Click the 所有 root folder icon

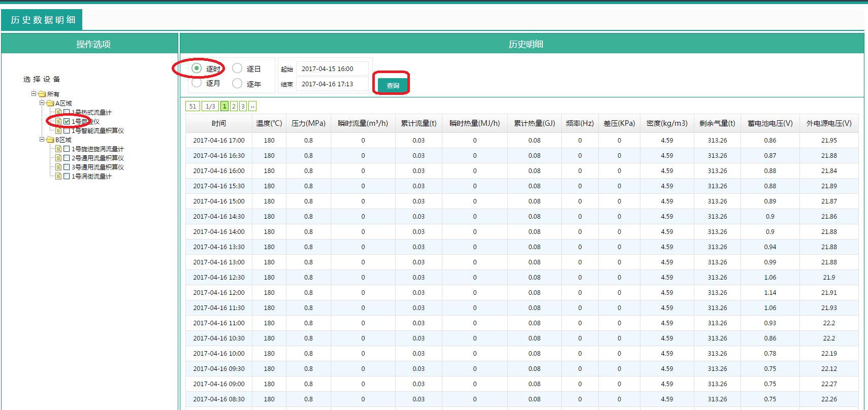tap(42, 94)
